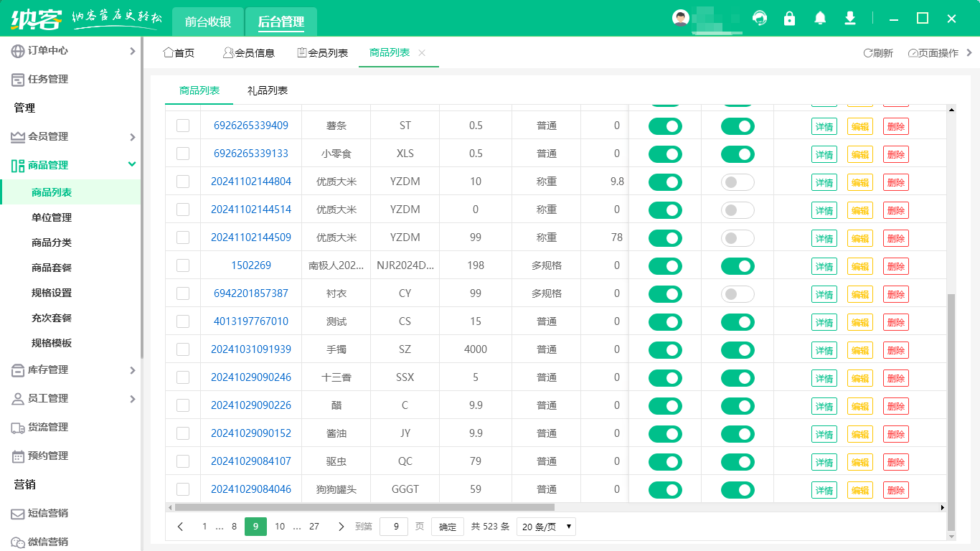Open 商品分类 in sidebar
The image size is (980, 551).
tap(52, 242)
